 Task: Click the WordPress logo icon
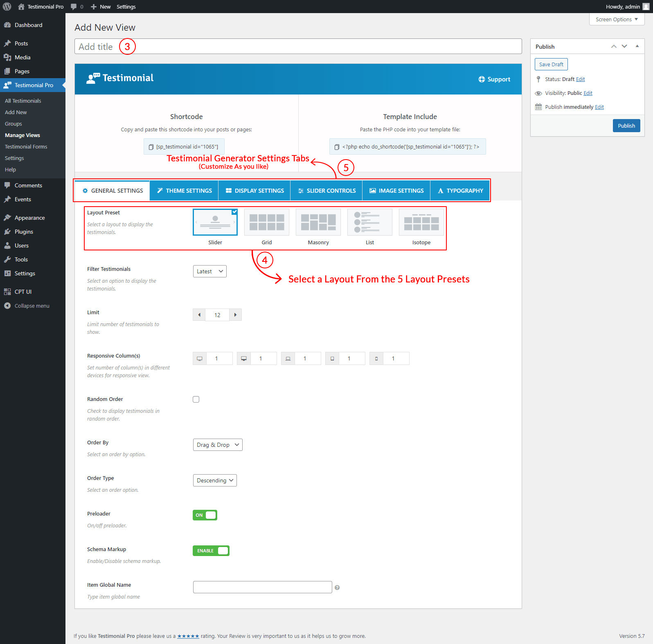7,7
